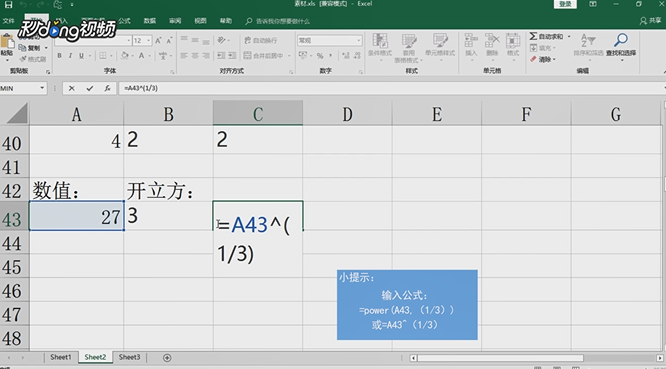Toggle Merge and Center (合并后居中)

point(263,56)
